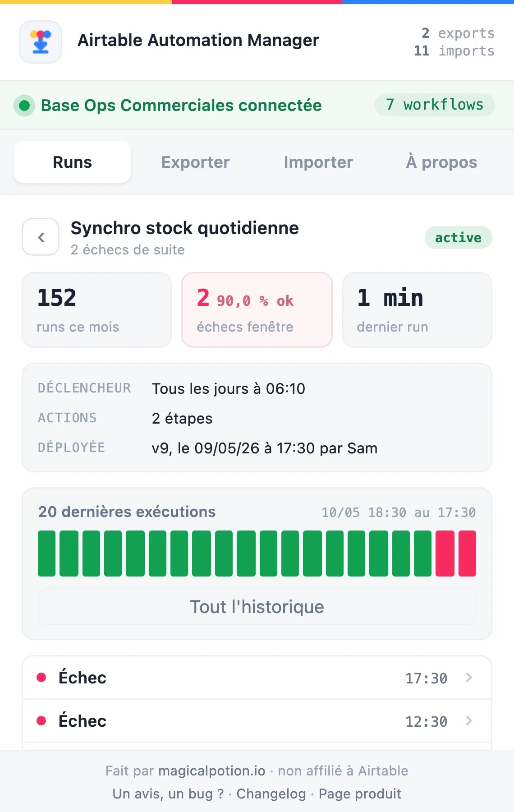Viewport: 514px width, 812px height.
Task: Click Base Ops Commerciales connectée text
Action: point(181,105)
